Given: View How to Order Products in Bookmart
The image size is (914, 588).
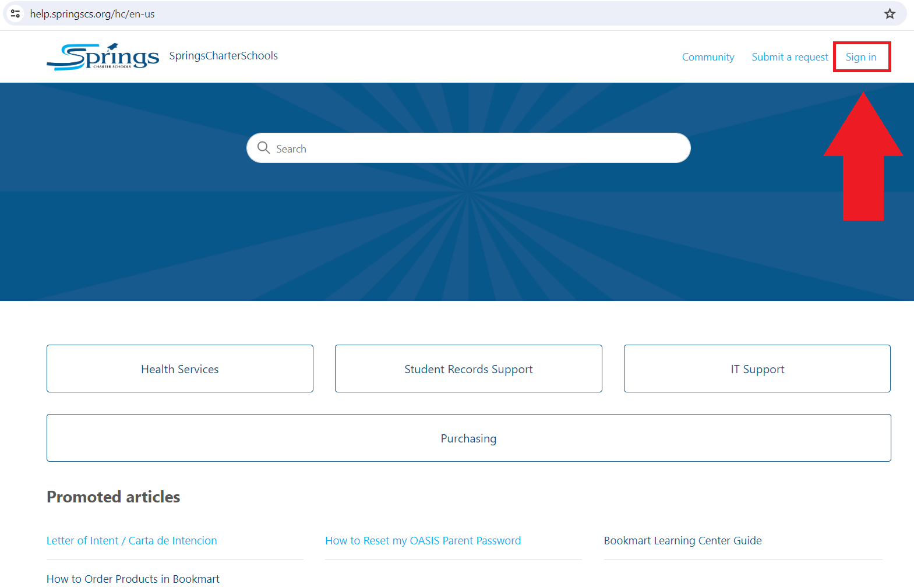Looking at the screenshot, I should [x=133, y=579].
